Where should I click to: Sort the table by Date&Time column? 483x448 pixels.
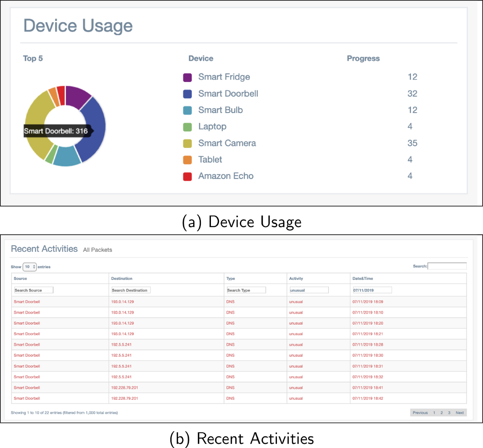(x=363, y=278)
